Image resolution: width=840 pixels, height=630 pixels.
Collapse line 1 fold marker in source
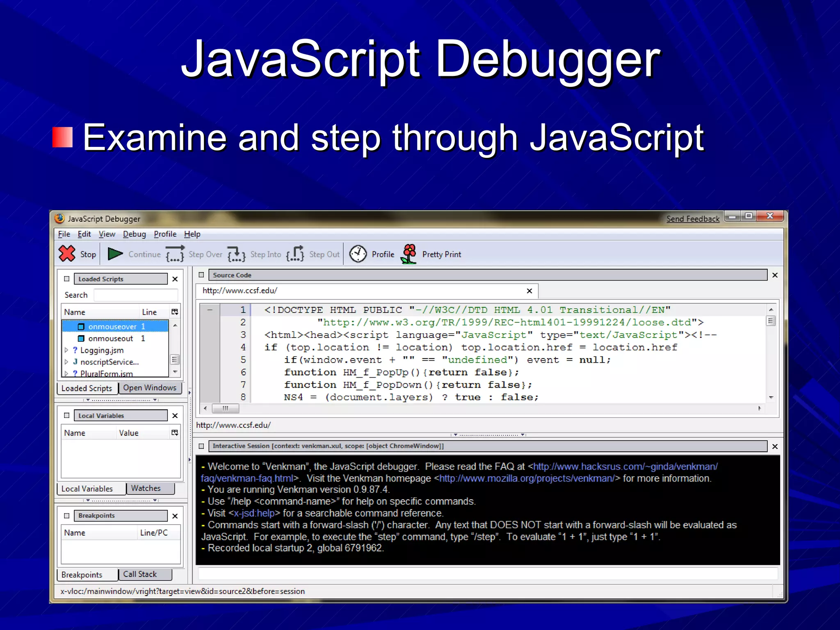210,310
